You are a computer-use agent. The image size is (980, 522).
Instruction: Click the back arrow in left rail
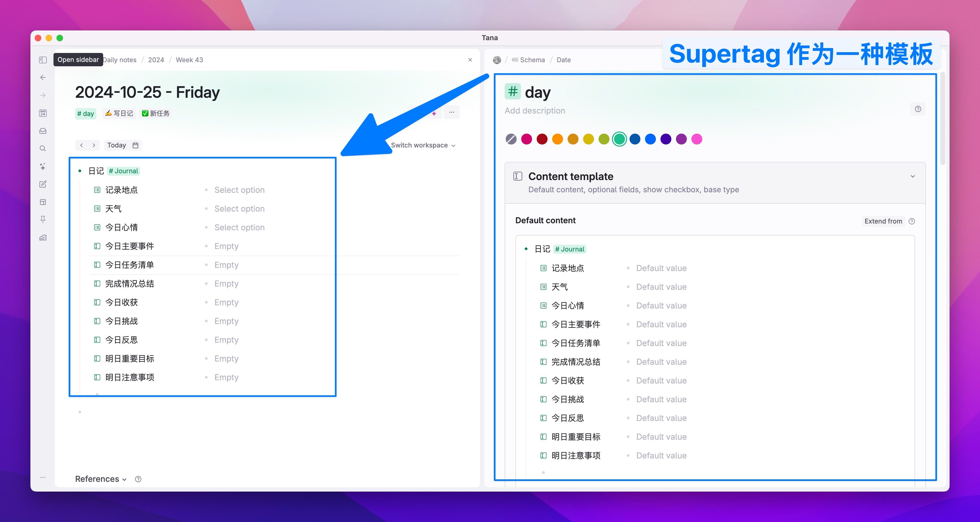pos(43,78)
